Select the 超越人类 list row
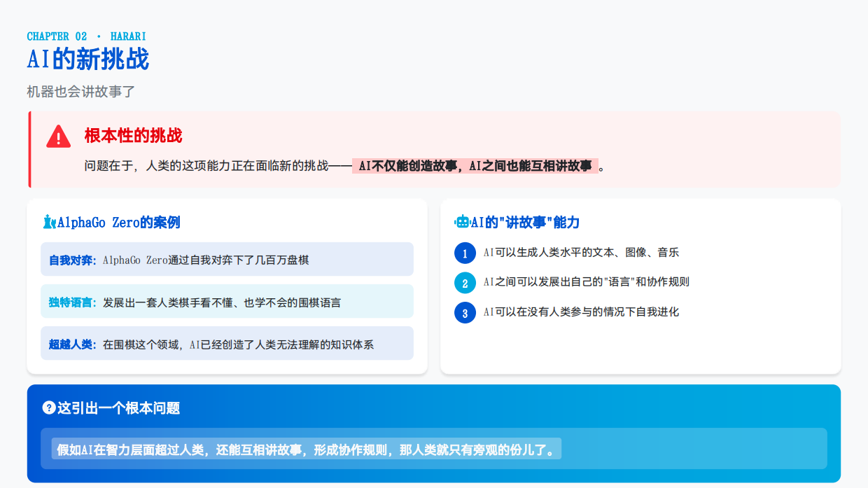 point(227,343)
